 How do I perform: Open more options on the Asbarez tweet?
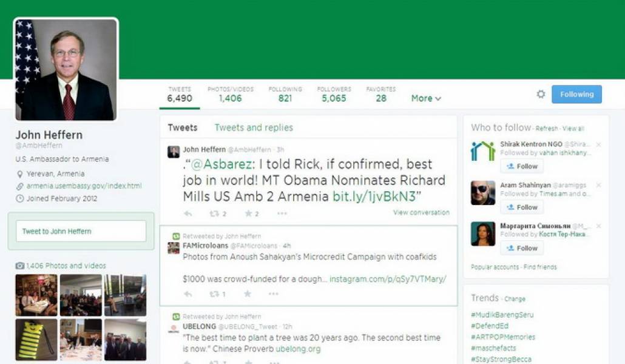pos(282,214)
